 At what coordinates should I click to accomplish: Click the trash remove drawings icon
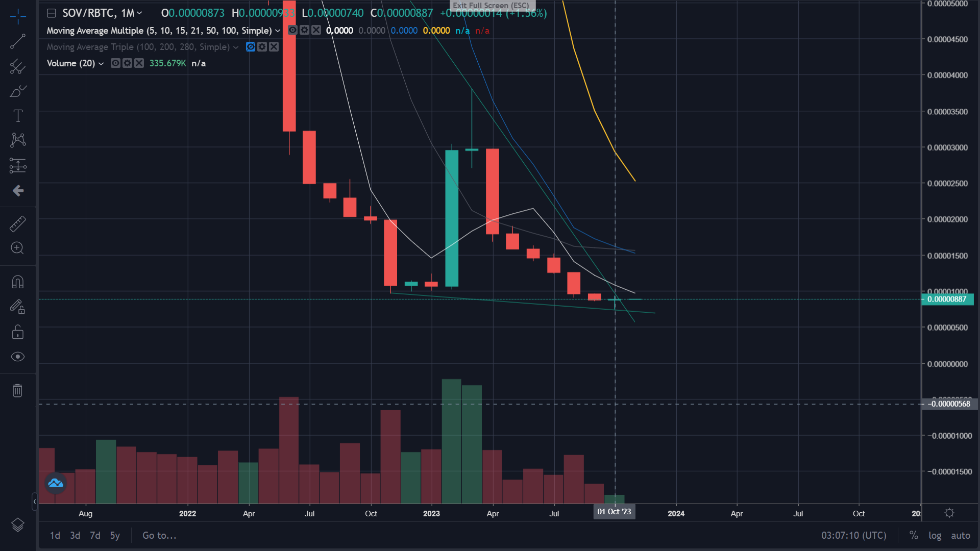[x=18, y=390]
